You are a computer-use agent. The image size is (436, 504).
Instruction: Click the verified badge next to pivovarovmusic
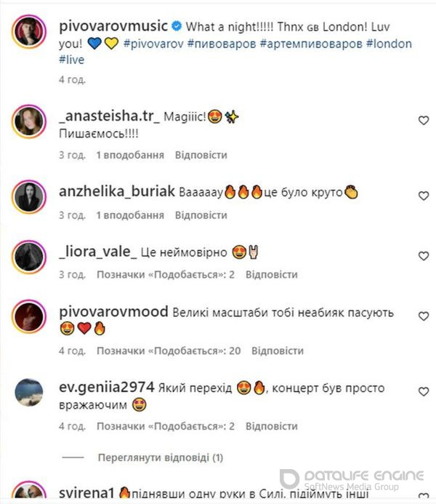click(x=177, y=26)
